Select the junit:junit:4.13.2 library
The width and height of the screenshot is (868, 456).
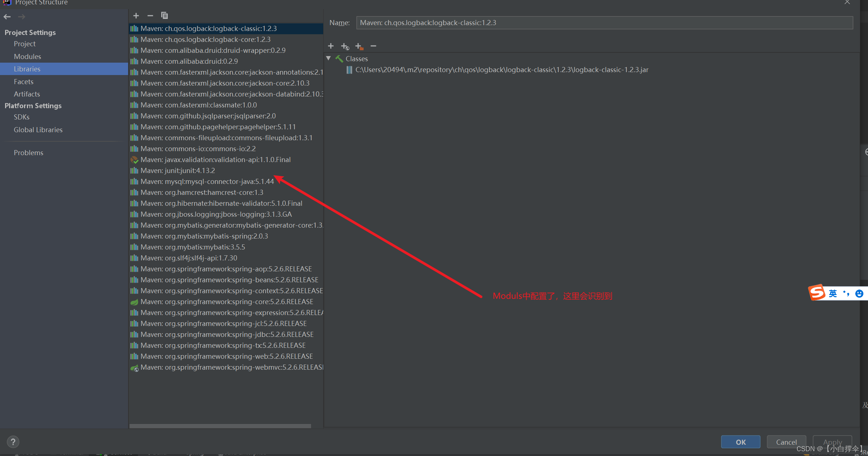[226, 170]
